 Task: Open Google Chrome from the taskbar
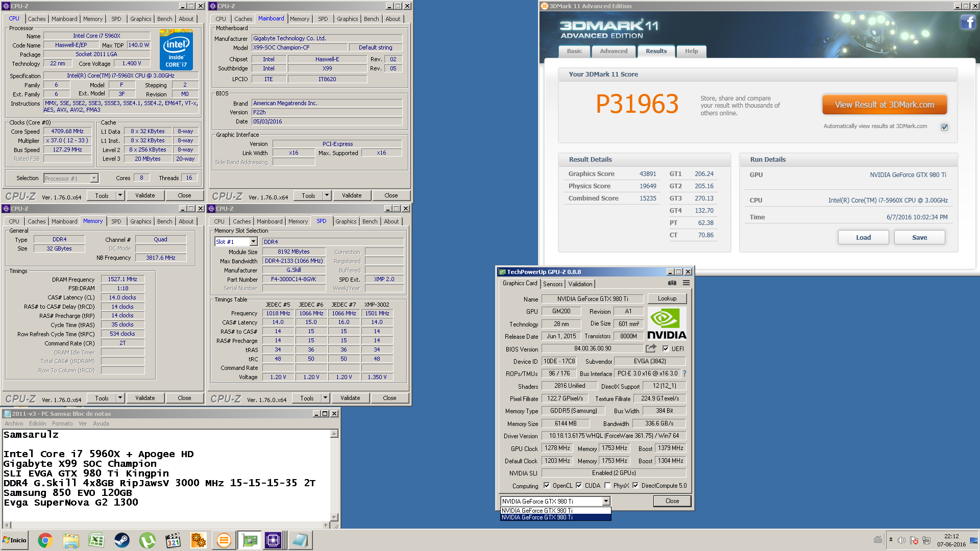click(x=45, y=540)
